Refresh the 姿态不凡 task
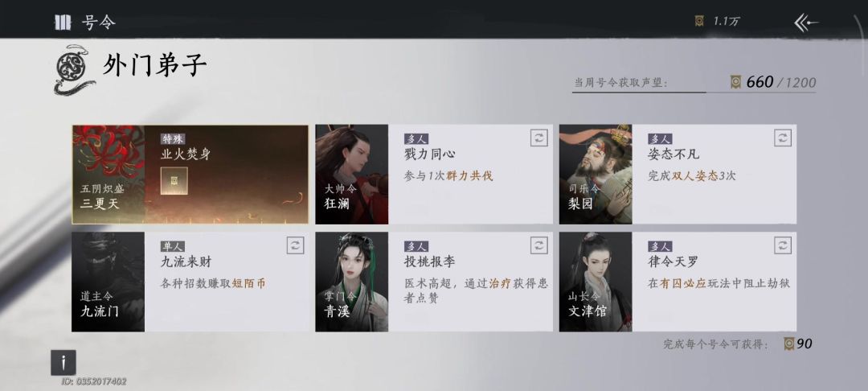This screenshot has height=391, width=868. coord(782,138)
